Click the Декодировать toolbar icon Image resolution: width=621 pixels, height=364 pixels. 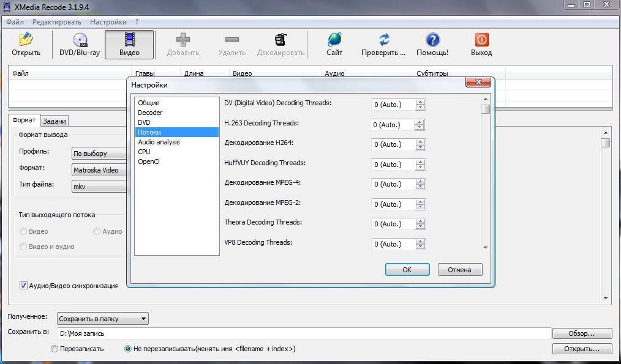tap(280, 40)
